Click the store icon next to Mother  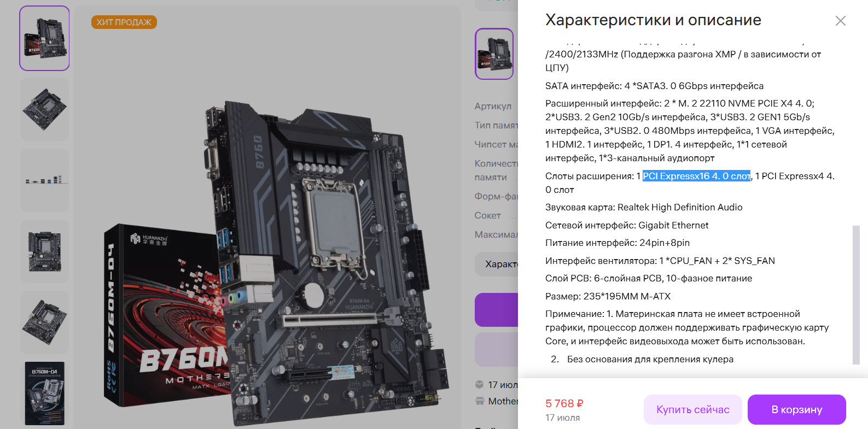(x=480, y=401)
